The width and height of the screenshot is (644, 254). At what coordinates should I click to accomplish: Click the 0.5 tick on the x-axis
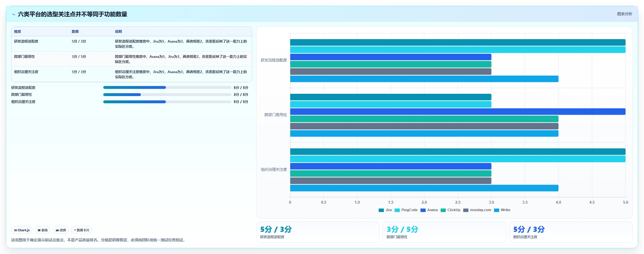pyautogui.click(x=323, y=203)
